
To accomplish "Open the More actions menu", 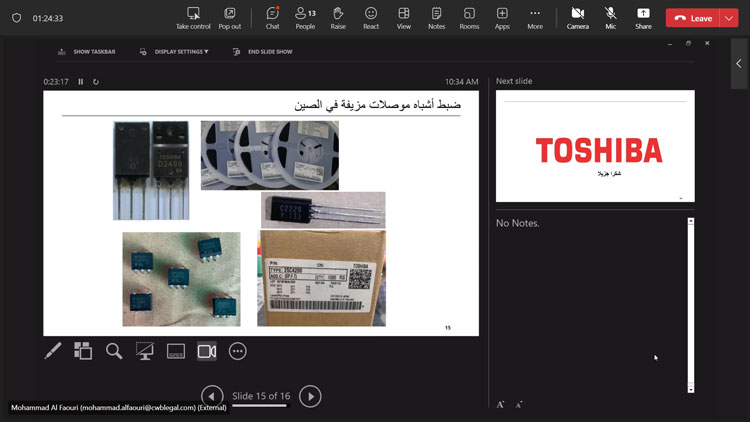I will coord(535,17).
